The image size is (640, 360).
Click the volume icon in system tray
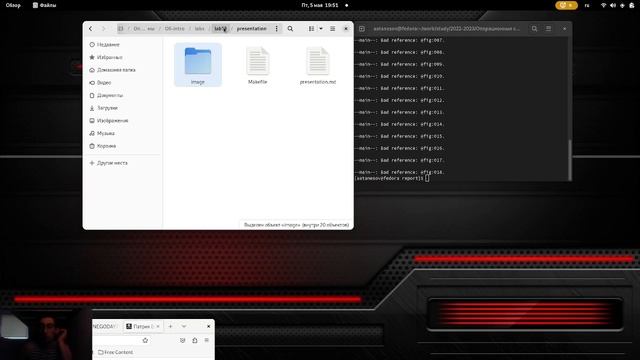613,5
